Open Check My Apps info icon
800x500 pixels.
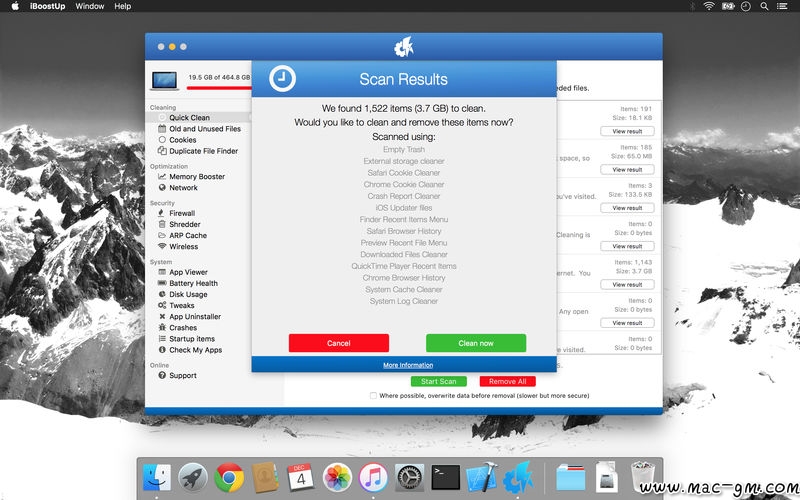(162, 350)
